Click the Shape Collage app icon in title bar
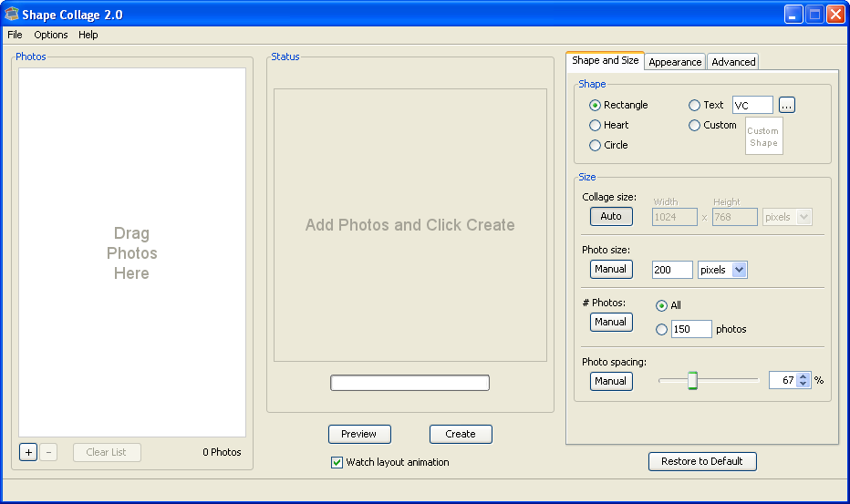 pos(12,14)
